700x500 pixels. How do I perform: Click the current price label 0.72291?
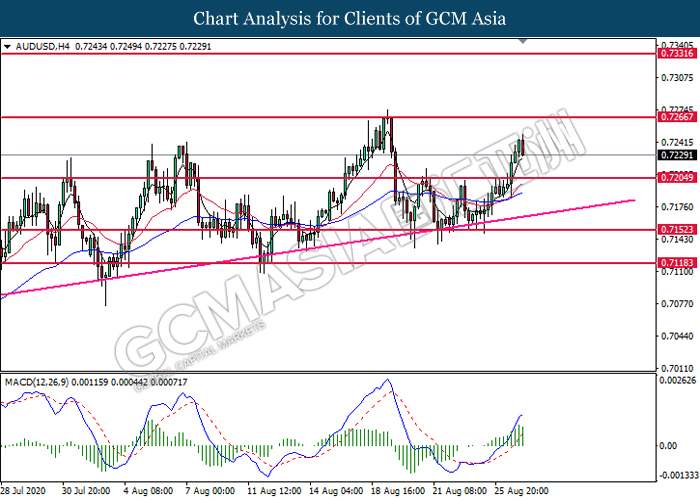677,155
